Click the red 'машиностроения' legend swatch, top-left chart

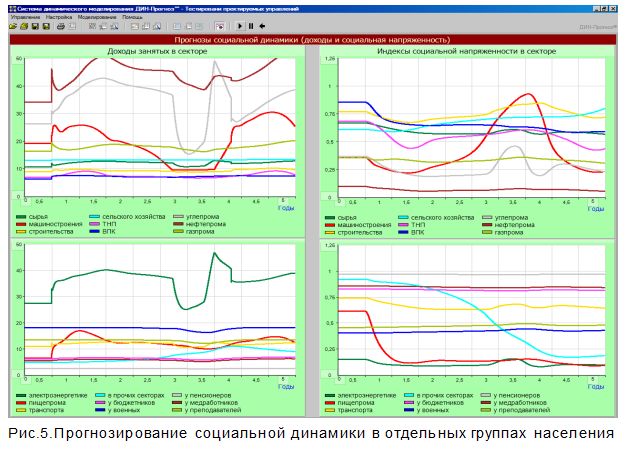pyautogui.click(x=23, y=225)
